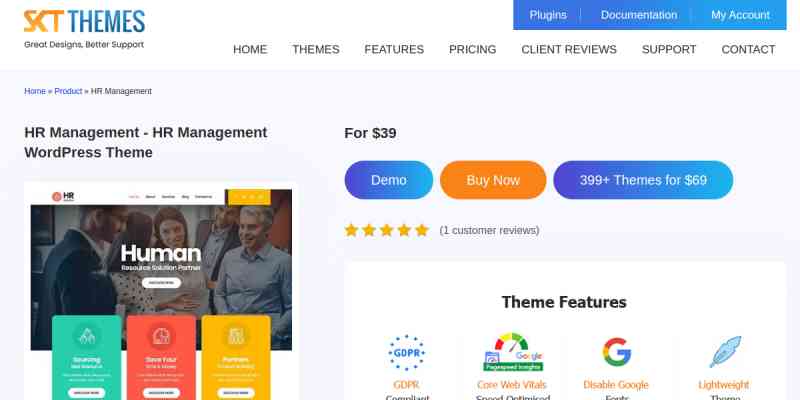Open the HR theme preview thumbnail
The height and width of the screenshot is (400, 800).
point(161,290)
